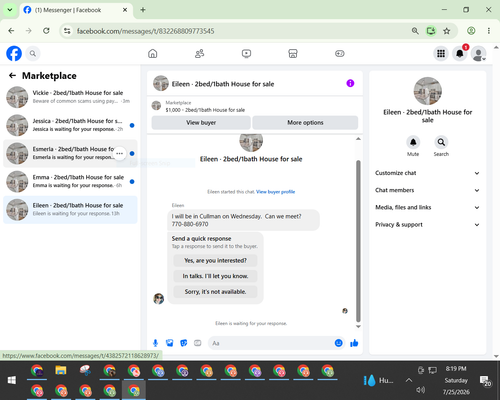
Task: Open the notifications bell with red badge
Action: (x=460, y=53)
